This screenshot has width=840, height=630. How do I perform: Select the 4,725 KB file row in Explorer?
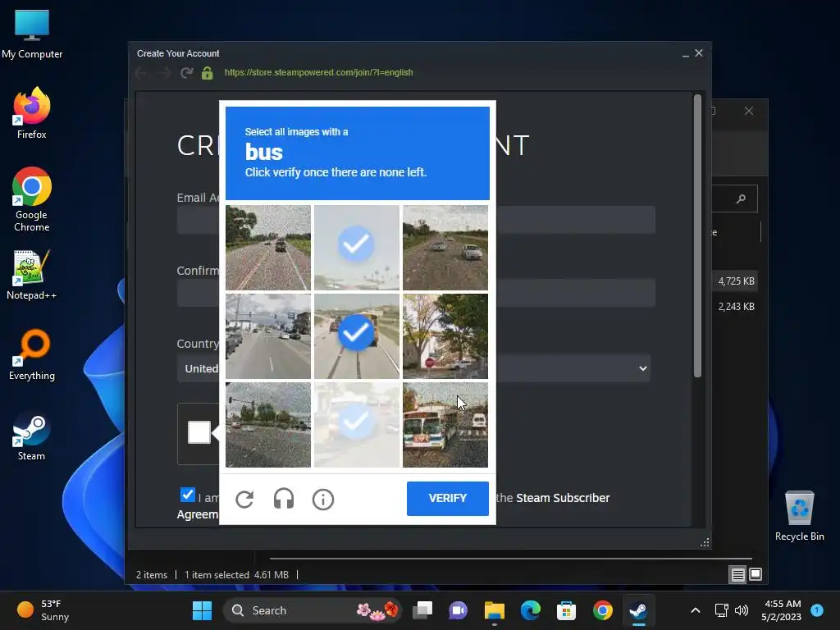737,281
